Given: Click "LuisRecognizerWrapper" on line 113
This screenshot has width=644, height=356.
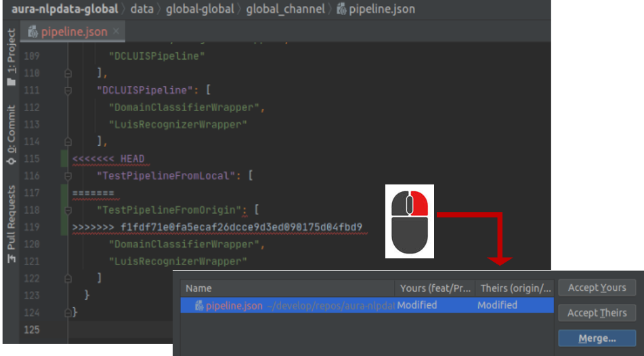Looking at the screenshot, I should pyautogui.click(x=177, y=125).
